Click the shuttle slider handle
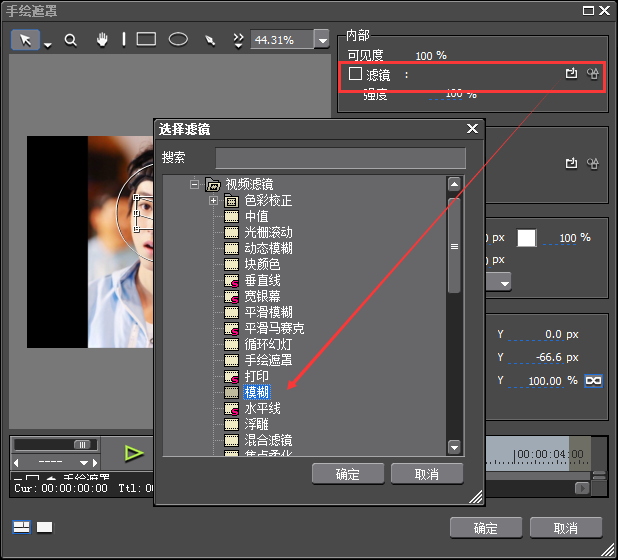Screen dimensions: 618x560 pos(82,445)
